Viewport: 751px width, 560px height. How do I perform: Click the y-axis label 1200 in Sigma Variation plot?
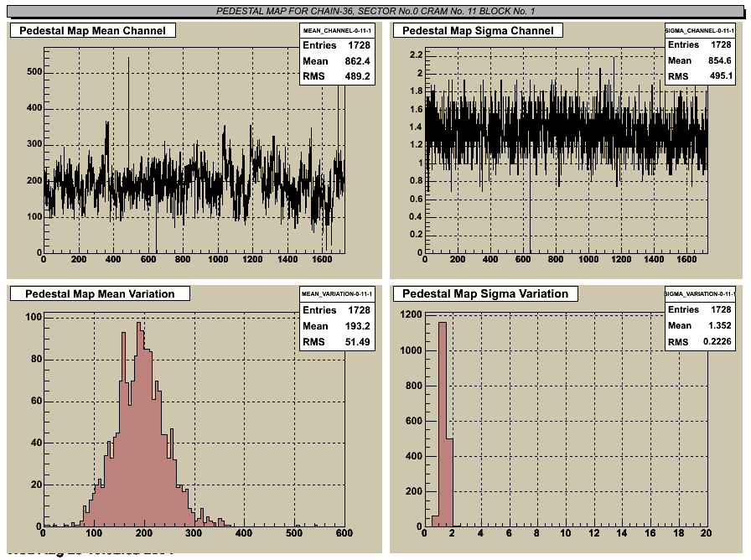click(412, 314)
